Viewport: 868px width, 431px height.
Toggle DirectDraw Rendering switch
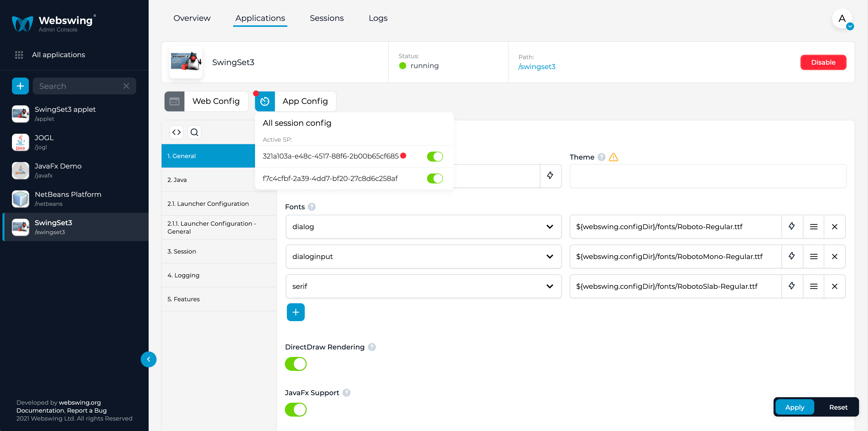296,364
